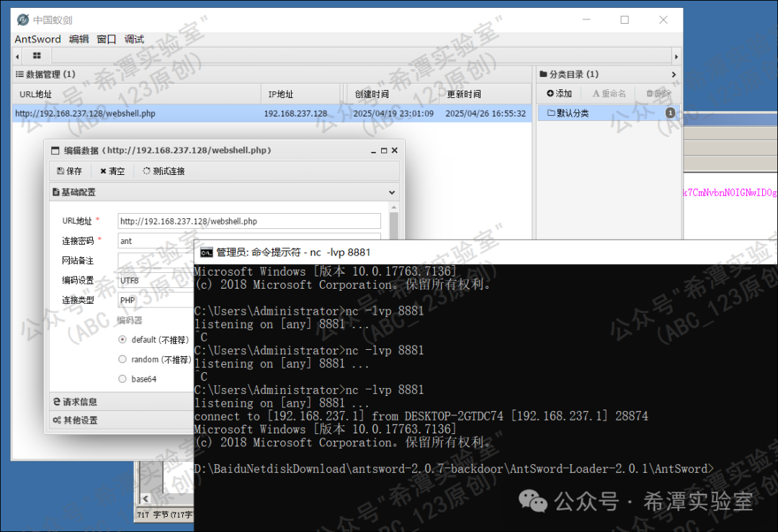The width and height of the screenshot is (778, 532).
Task: Minimize the 编辑数据 dialog
Action: tap(373, 150)
